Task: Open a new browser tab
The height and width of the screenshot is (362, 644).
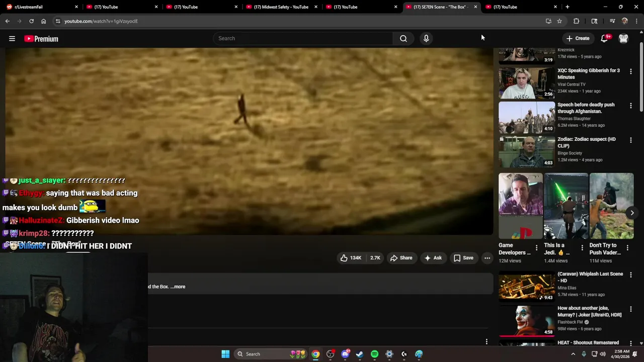Action: pyautogui.click(x=567, y=7)
